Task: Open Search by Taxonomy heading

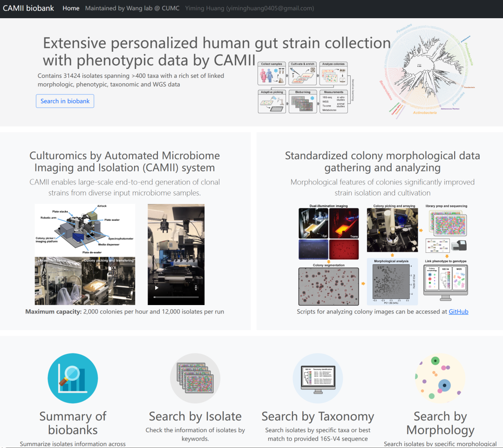Action: click(x=318, y=416)
